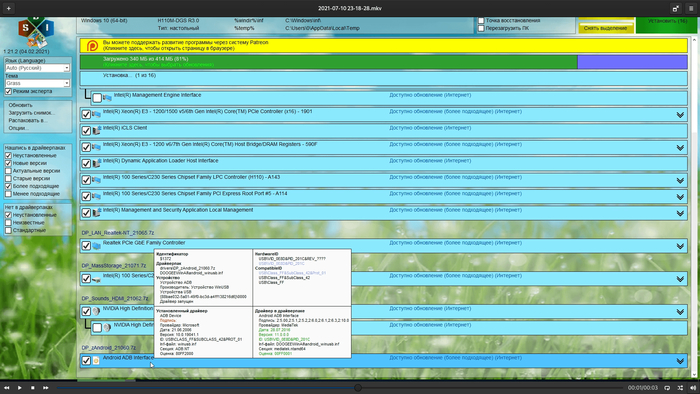Click the Patreon logo icon in yellow banner
700x394 pixels.
92,46
